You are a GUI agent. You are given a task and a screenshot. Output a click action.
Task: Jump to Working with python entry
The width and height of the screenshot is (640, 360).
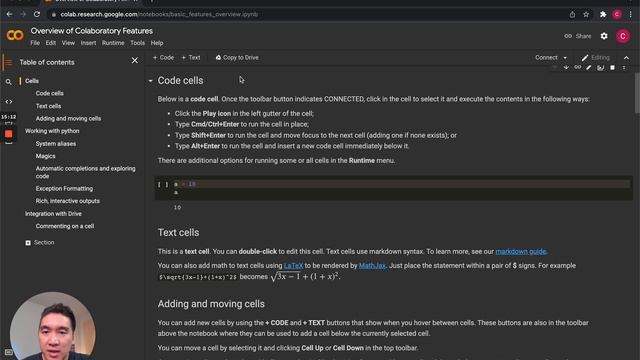[x=52, y=131]
